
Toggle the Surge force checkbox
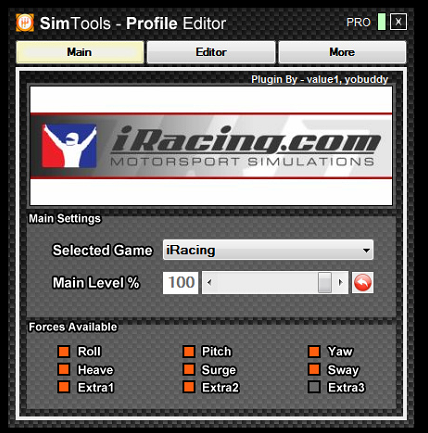click(189, 369)
